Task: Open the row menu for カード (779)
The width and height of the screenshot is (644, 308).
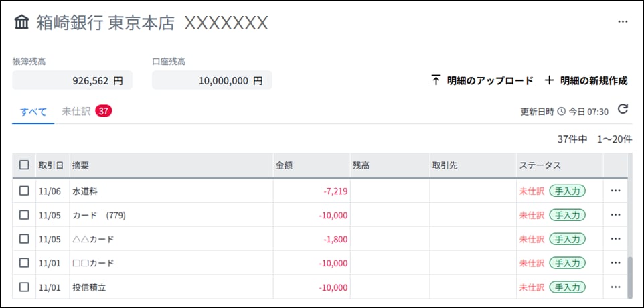Action: (x=615, y=215)
